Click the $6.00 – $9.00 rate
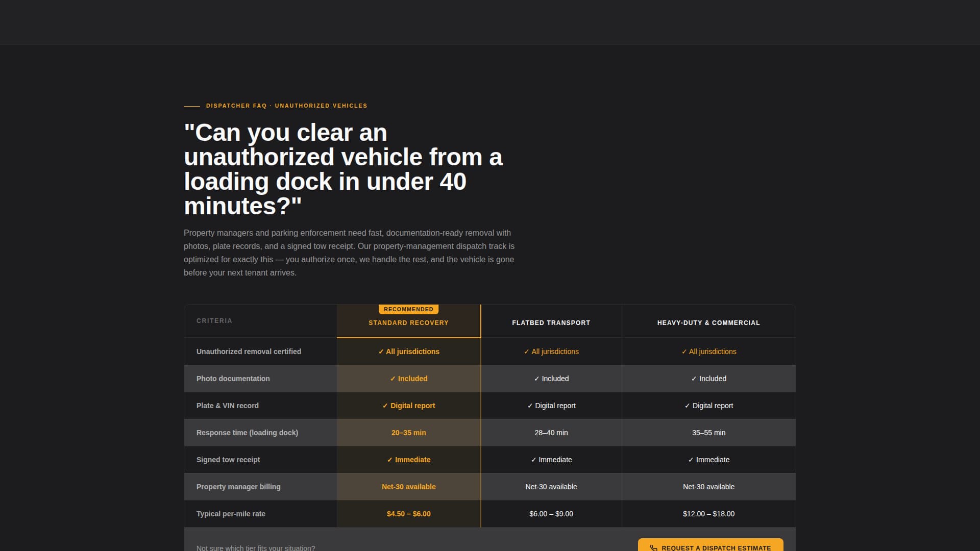This screenshot has height=551, width=980. click(551, 514)
